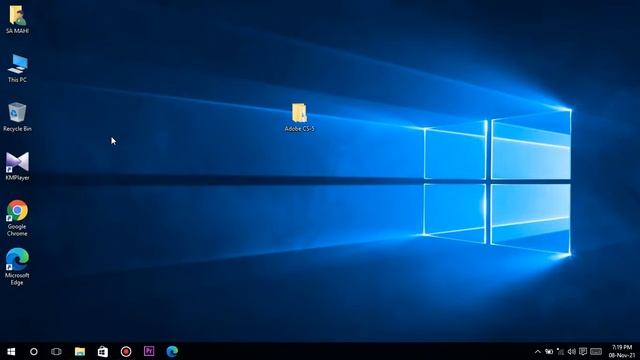Open the touch keyboard tray icon
Screen dimensions: 640x360
point(596,351)
